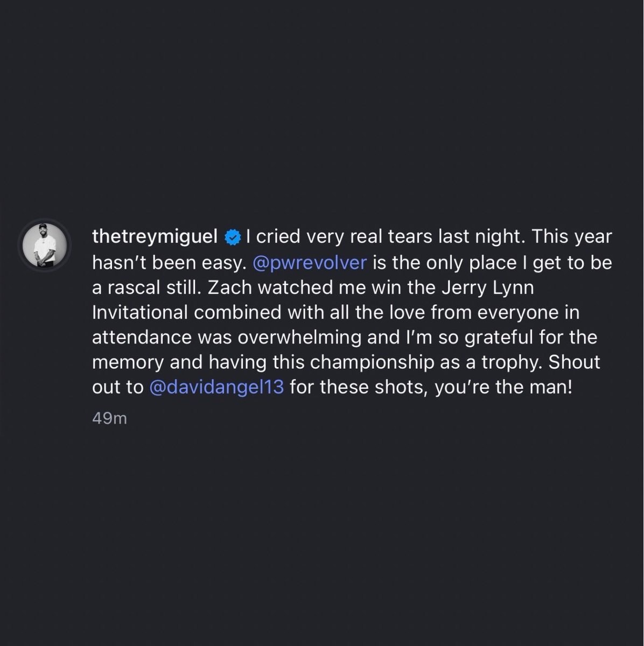
Task: Click the word "Shout" in the caption
Action: (x=575, y=362)
